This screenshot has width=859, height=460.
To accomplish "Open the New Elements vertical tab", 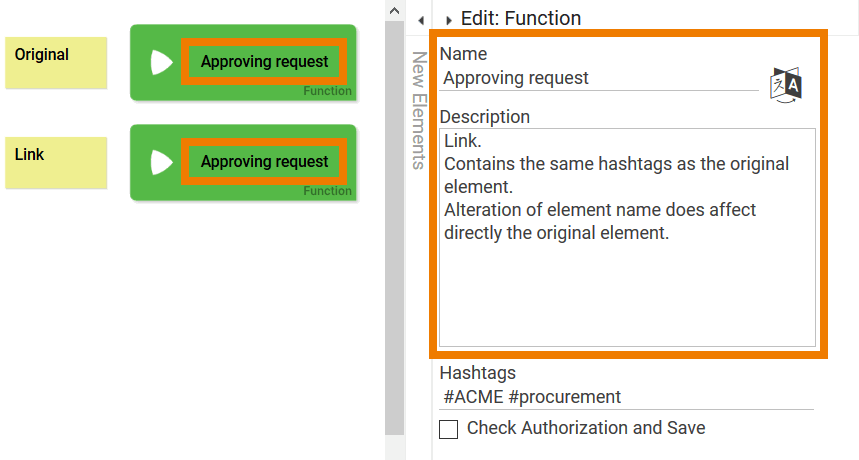I will (x=420, y=110).
